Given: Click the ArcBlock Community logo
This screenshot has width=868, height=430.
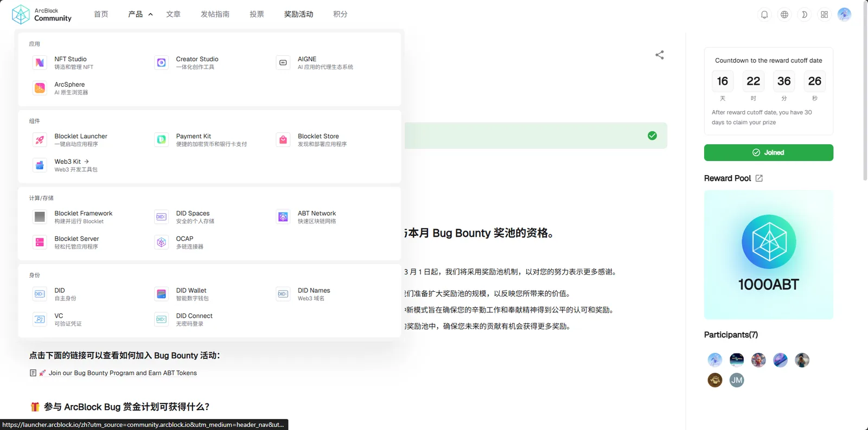Looking at the screenshot, I should click(42, 15).
